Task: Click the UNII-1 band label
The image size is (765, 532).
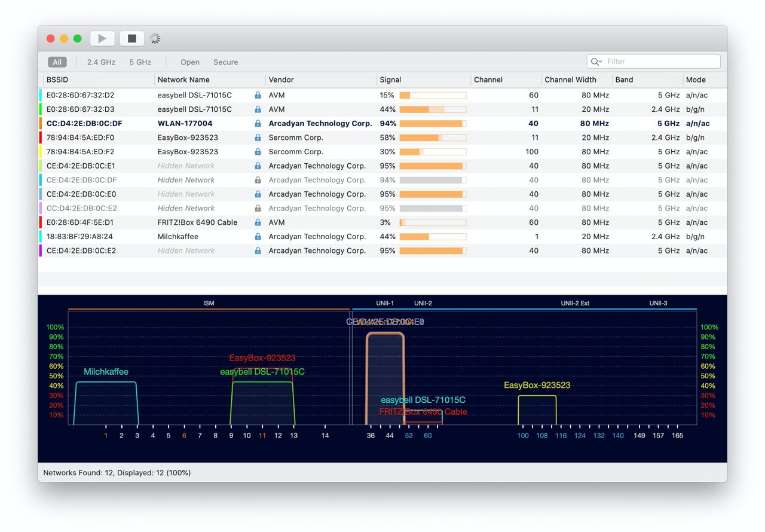Action: [x=385, y=303]
